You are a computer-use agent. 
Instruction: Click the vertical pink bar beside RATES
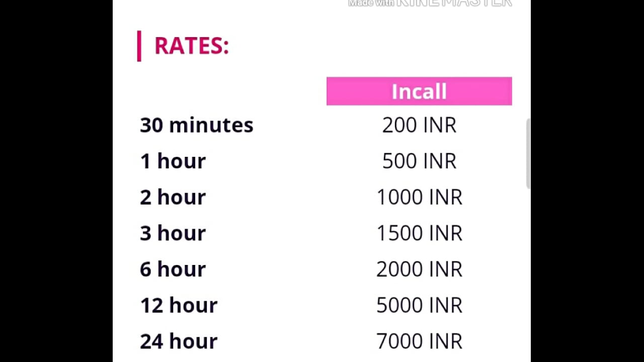(139, 46)
